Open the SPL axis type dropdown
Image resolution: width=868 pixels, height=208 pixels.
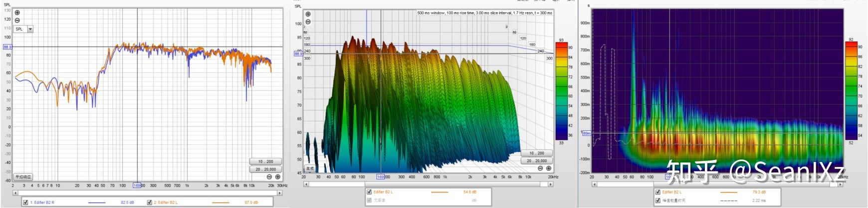click(30, 29)
